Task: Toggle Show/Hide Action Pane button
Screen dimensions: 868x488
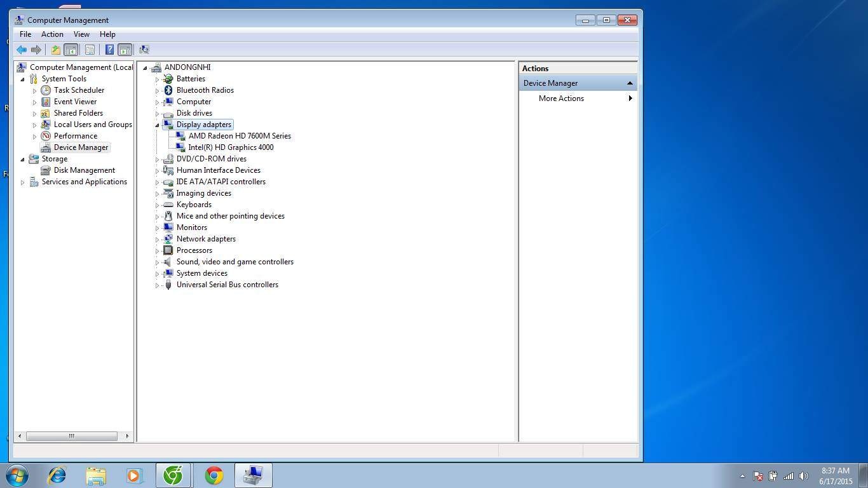Action: pos(125,50)
